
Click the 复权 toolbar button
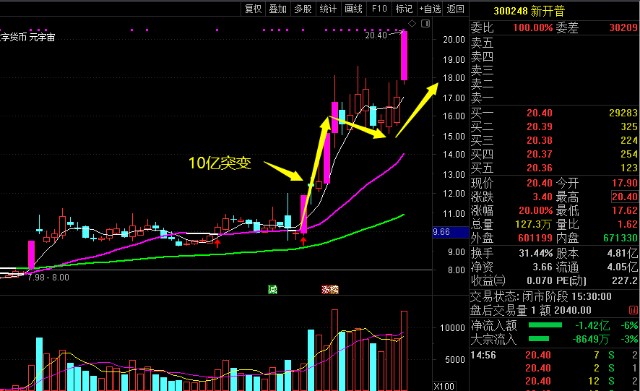[x=253, y=9]
